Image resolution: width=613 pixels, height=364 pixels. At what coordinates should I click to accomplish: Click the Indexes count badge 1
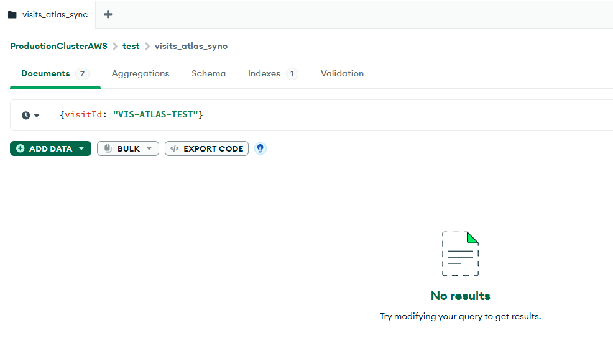(292, 74)
